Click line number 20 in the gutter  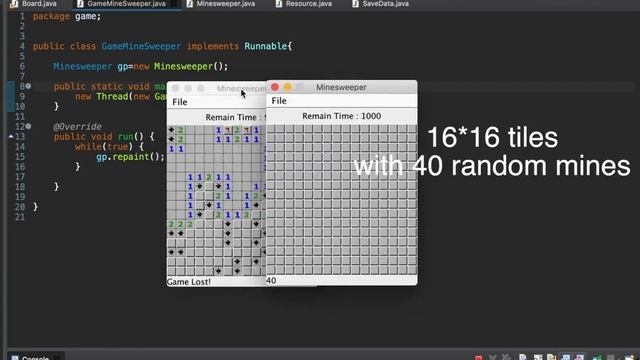pos(20,207)
